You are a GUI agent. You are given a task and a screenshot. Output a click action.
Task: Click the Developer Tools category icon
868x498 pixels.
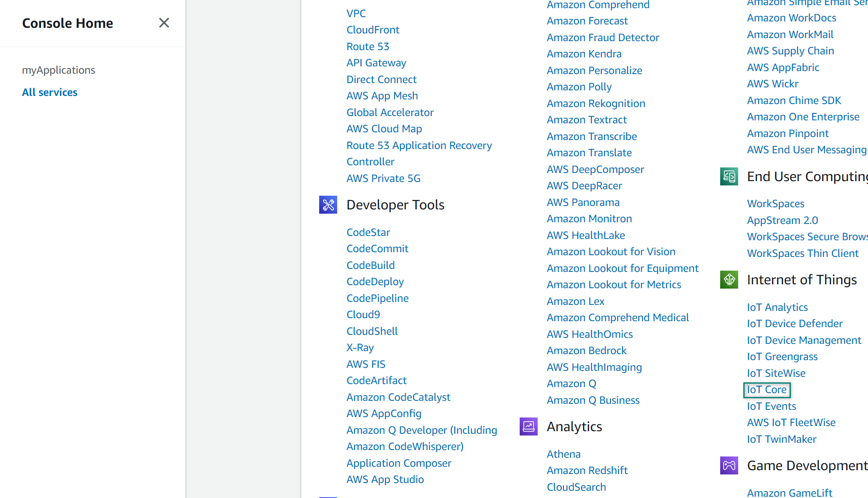pyautogui.click(x=328, y=205)
